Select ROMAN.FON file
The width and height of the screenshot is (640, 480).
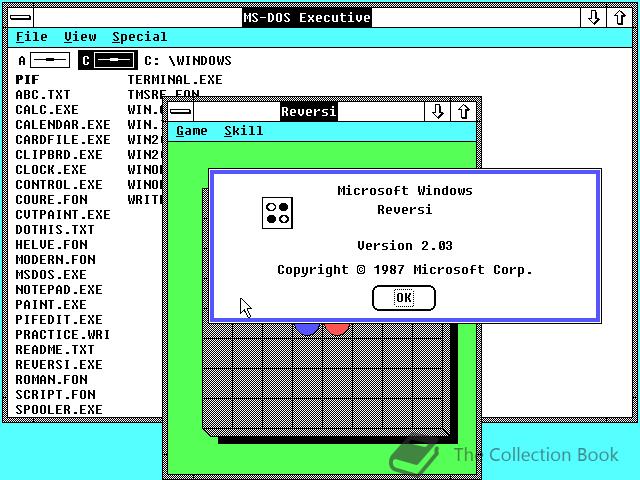51,380
